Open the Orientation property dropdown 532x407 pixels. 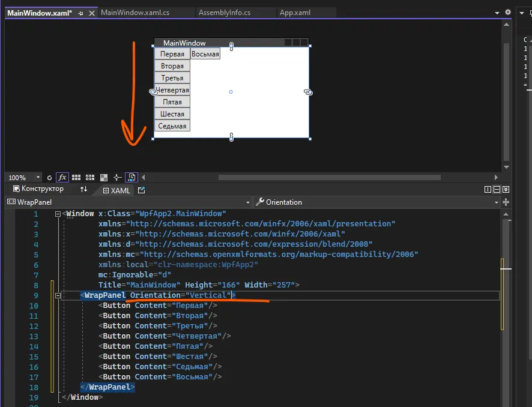[497, 202]
